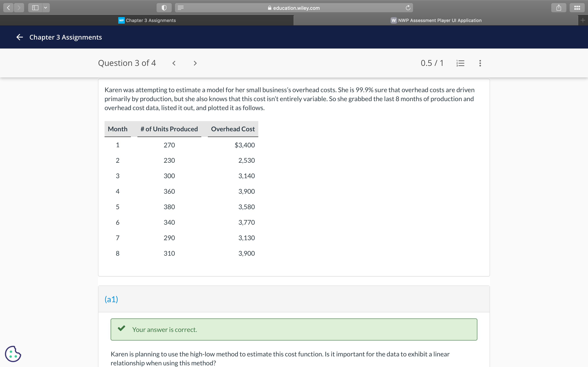588x367 pixels.
Task: Click the (a1) section link
Action: (x=111, y=299)
